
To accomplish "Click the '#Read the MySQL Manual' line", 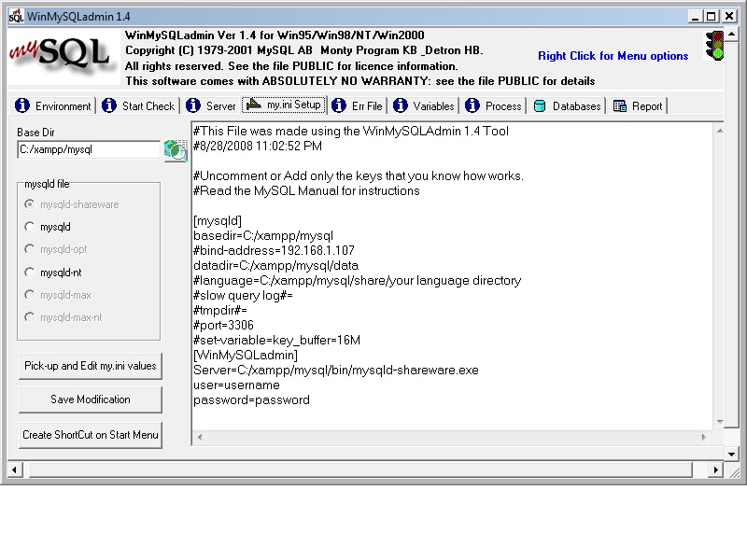I will [306, 191].
